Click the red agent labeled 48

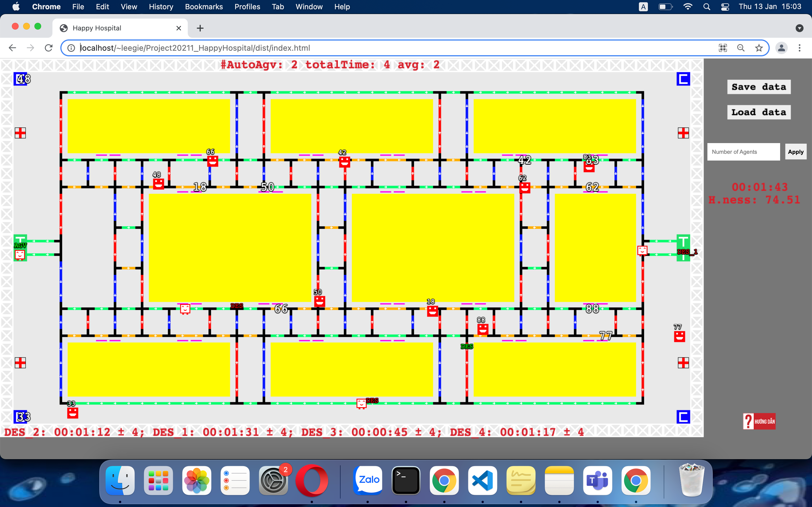pos(158,184)
